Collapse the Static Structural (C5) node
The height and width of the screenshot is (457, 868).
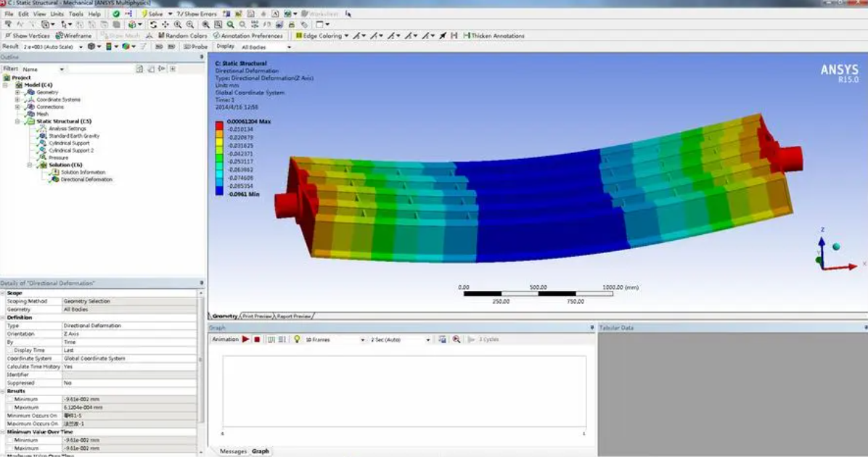17,121
